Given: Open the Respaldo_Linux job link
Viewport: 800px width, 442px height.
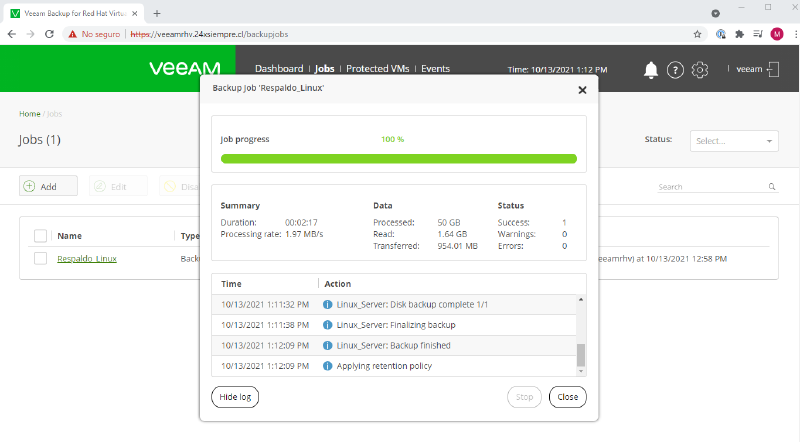Looking at the screenshot, I should pyautogui.click(x=87, y=259).
